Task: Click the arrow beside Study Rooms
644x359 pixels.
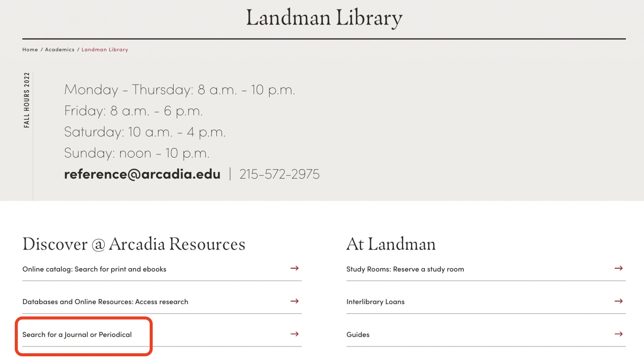Action: coord(619,268)
